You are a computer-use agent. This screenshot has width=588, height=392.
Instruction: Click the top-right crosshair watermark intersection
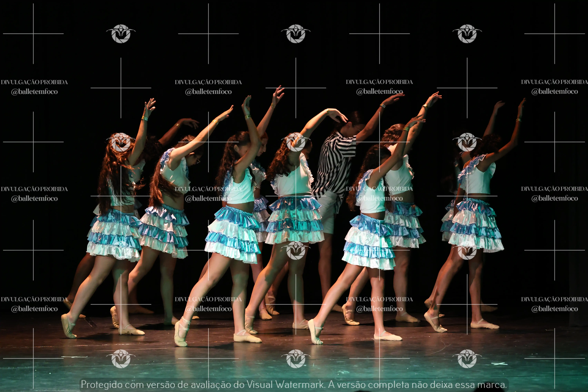coord(554,34)
